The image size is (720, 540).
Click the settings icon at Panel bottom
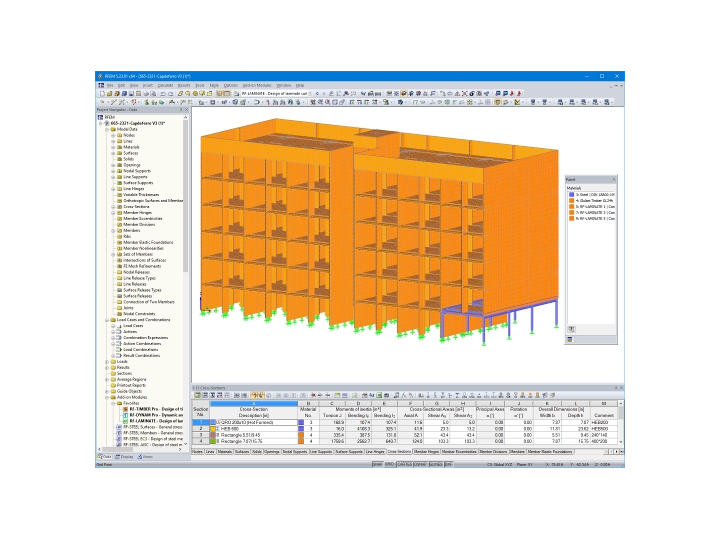(x=571, y=329)
